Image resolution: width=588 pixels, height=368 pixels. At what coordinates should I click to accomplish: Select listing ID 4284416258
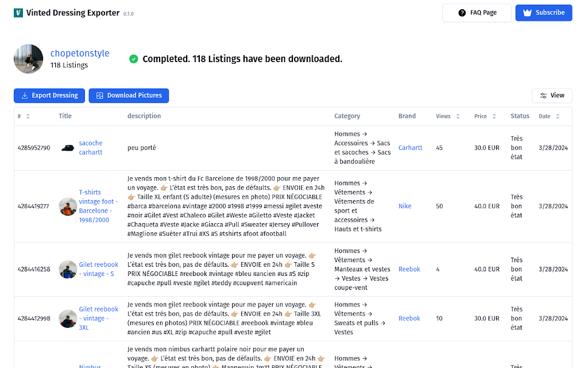(x=34, y=269)
